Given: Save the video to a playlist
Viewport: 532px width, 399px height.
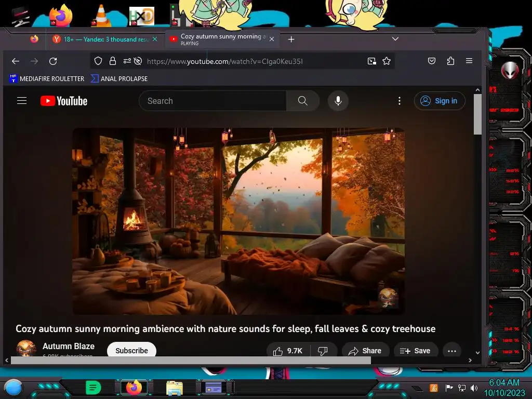Looking at the screenshot, I should pyautogui.click(x=415, y=351).
